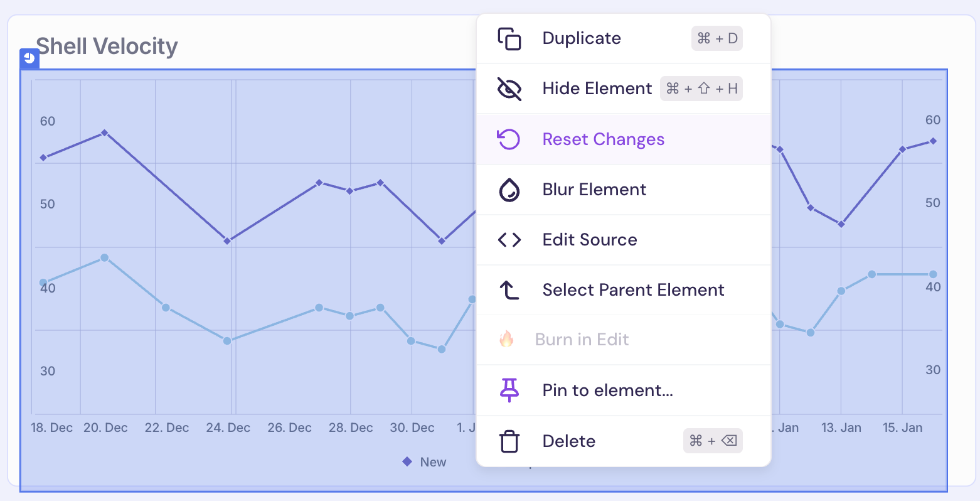The height and width of the screenshot is (501, 980).
Task: Select Edit Source from the context menu
Action: point(589,239)
